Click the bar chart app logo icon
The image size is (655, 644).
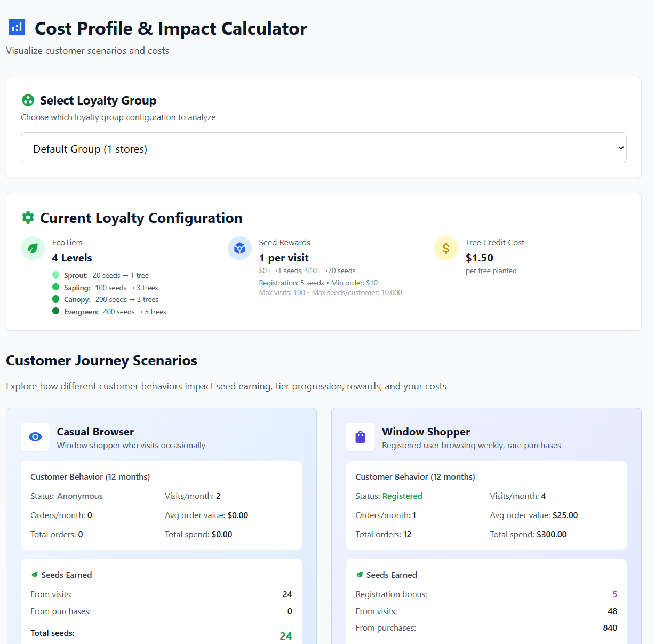[x=17, y=27]
